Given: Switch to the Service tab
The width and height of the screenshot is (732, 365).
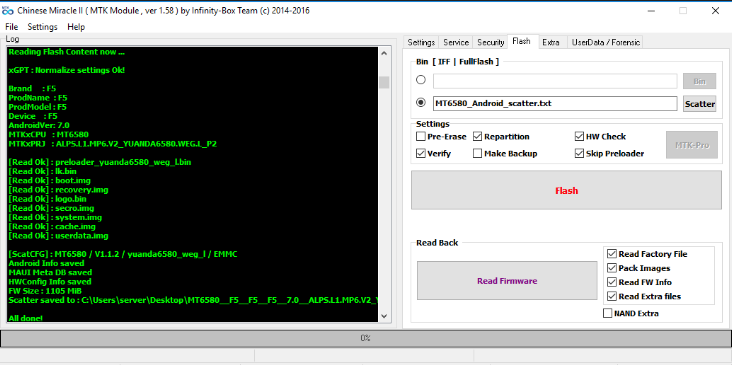Looking at the screenshot, I should pyautogui.click(x=456, y=42).
